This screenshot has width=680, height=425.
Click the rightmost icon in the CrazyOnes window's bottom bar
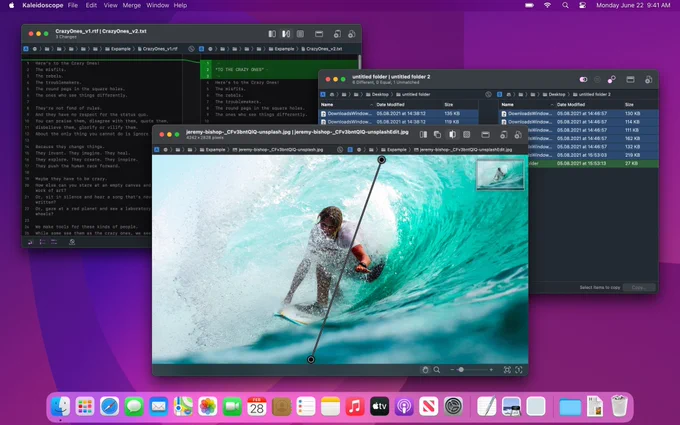(72, 242)
